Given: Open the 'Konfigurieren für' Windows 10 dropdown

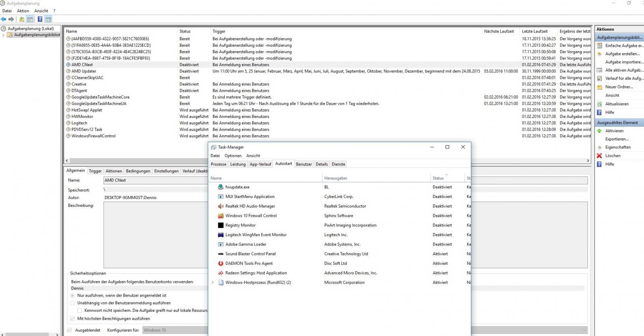Looking at the screenshot, I should pyautogui.click(x=365, y=330).
